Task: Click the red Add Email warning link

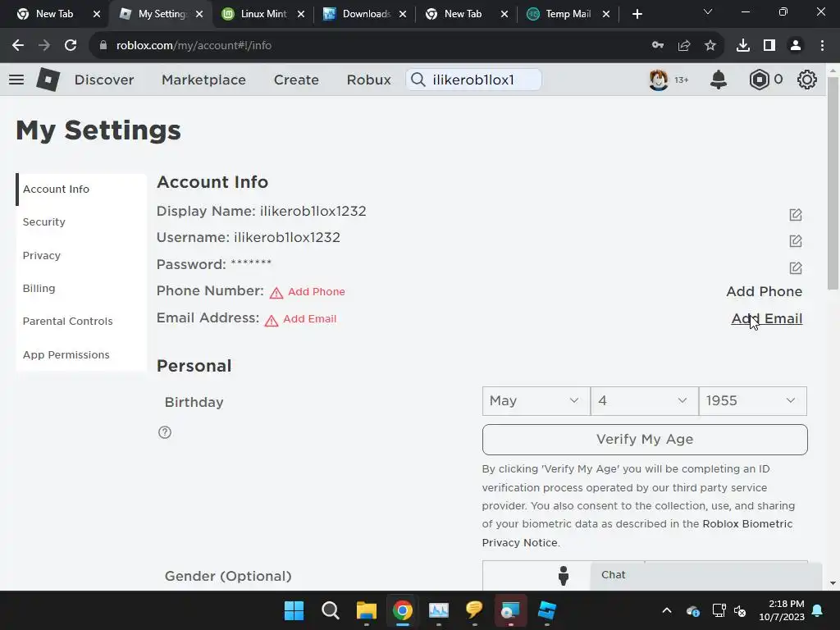Action: [x=309, y=319]
